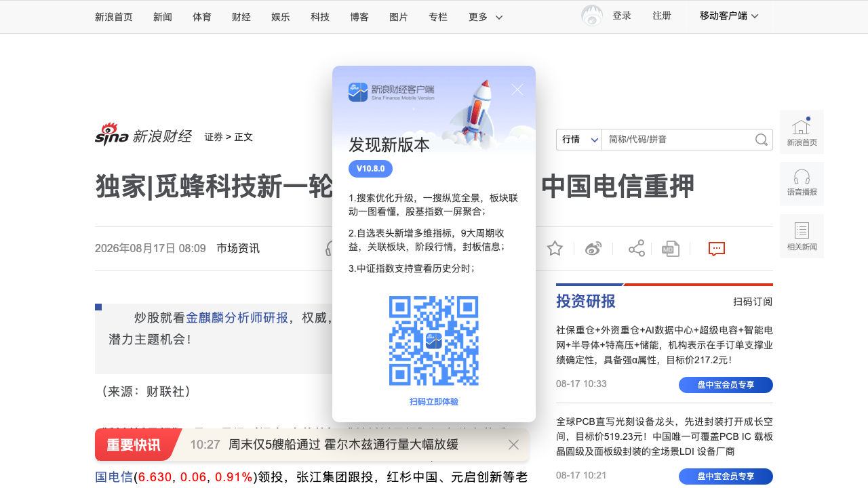Click the 登录 link
Screen dimensions: 868x488
click(x=622, y=16)
